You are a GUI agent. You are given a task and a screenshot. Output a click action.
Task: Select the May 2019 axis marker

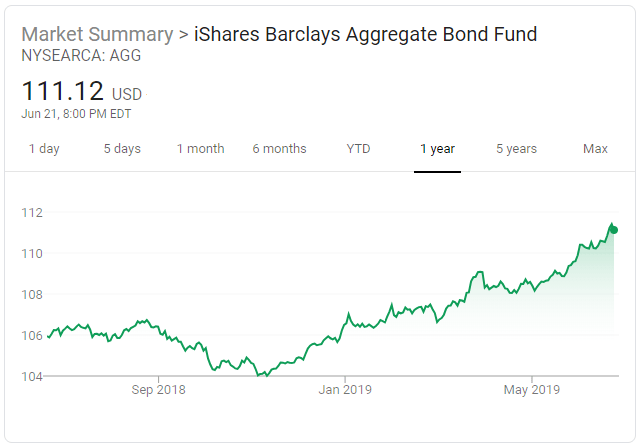point(531,389)
